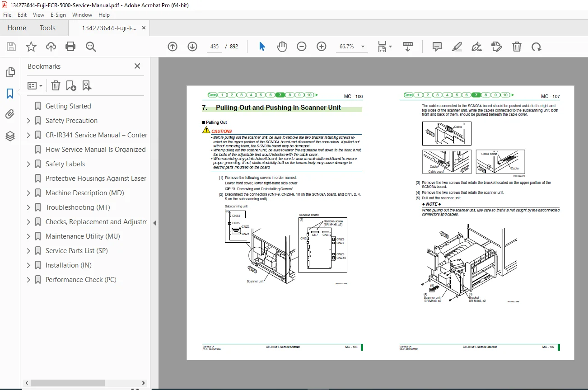Screen dimensions: 588x390
Task: Switch to the Tools tab
Action: point(47,28)
